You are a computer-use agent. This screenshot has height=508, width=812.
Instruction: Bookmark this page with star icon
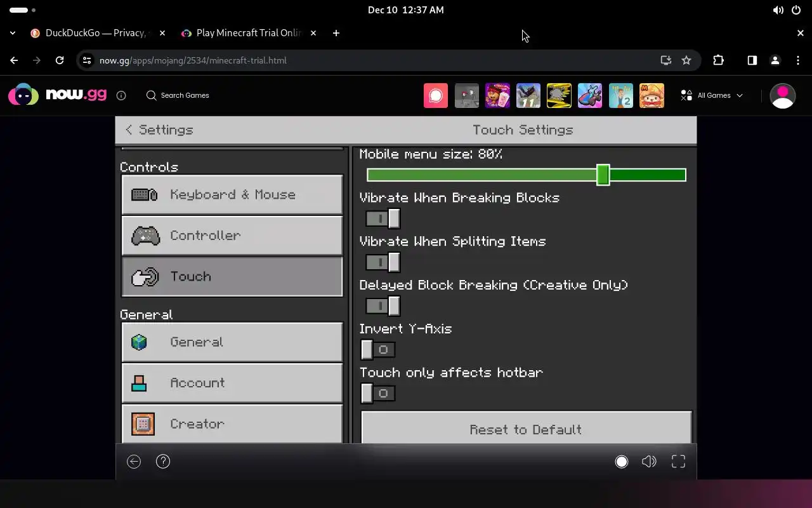click(686, 60)
